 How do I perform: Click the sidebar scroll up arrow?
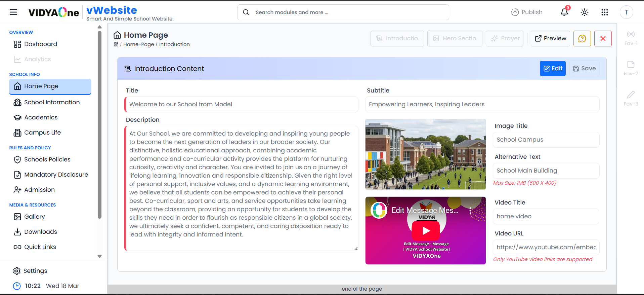pyautogui.click(x=99, y=27)
